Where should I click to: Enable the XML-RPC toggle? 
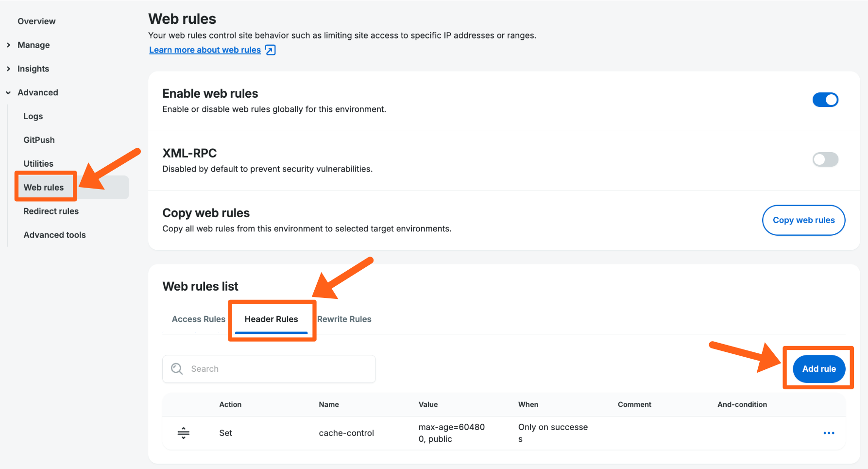point(825,159)
